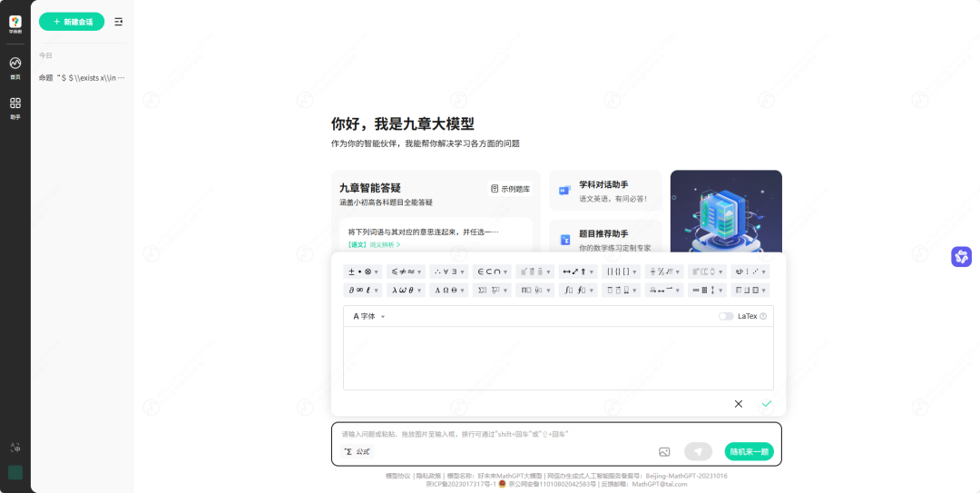Viewport: 980px width, 493px height.
Task: Open the matrix templates dropdown in second row
Action: pyautogui.click(x=708, y=291)
